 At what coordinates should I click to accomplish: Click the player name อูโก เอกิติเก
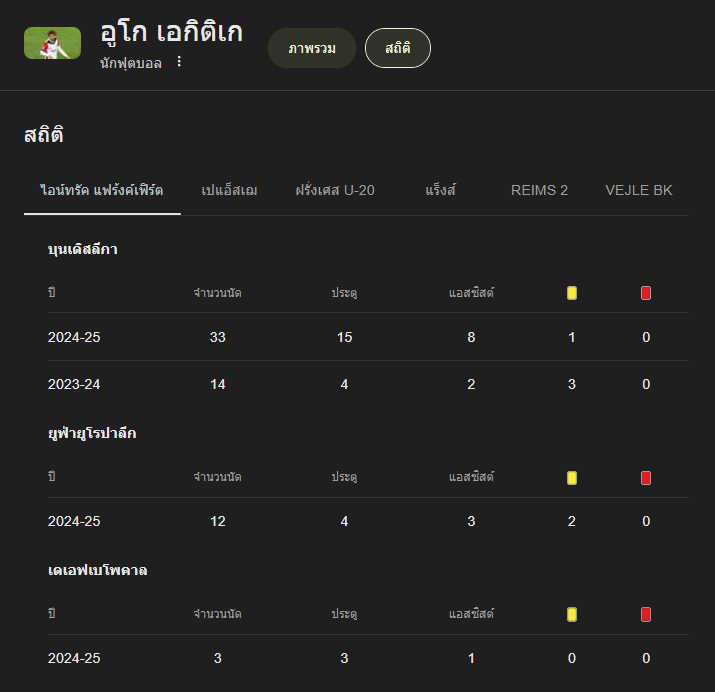(171, 32)
